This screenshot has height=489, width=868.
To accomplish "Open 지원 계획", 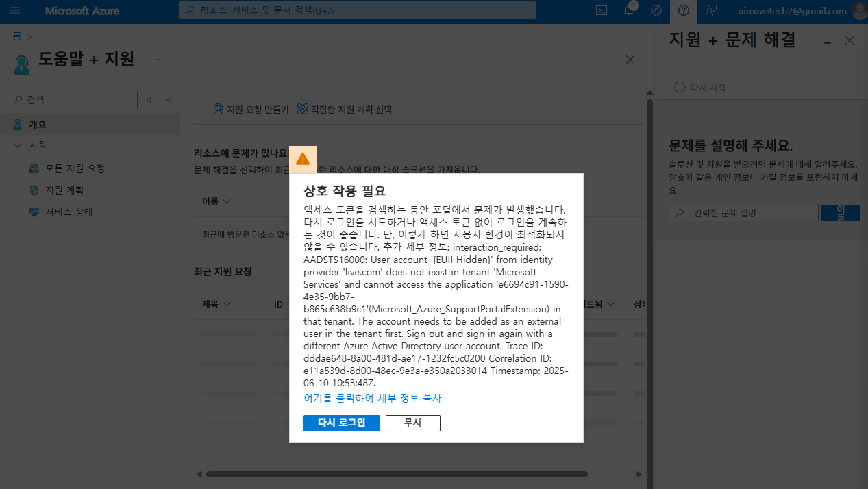I will coord(64,190).
